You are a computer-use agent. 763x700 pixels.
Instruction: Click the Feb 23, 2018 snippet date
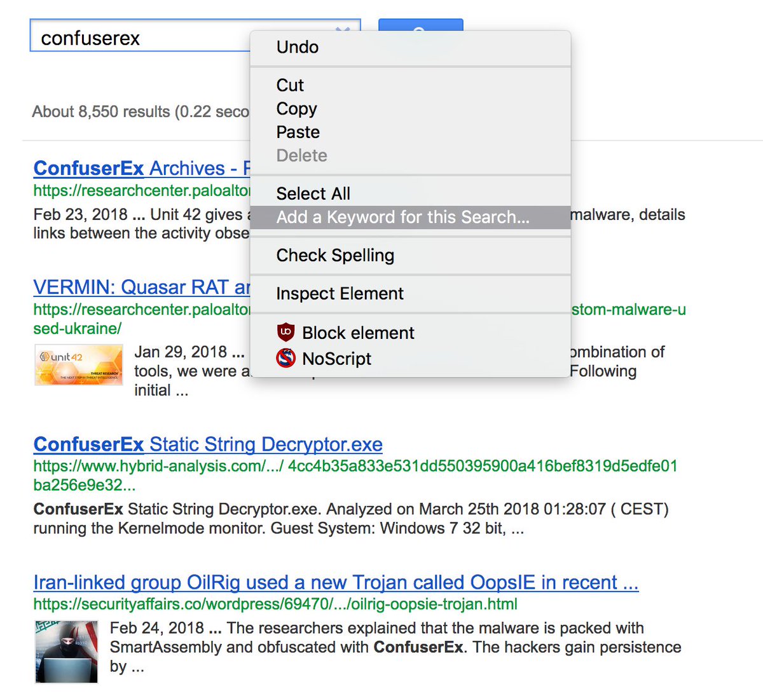pyautogui.click(x=80, y=215)
